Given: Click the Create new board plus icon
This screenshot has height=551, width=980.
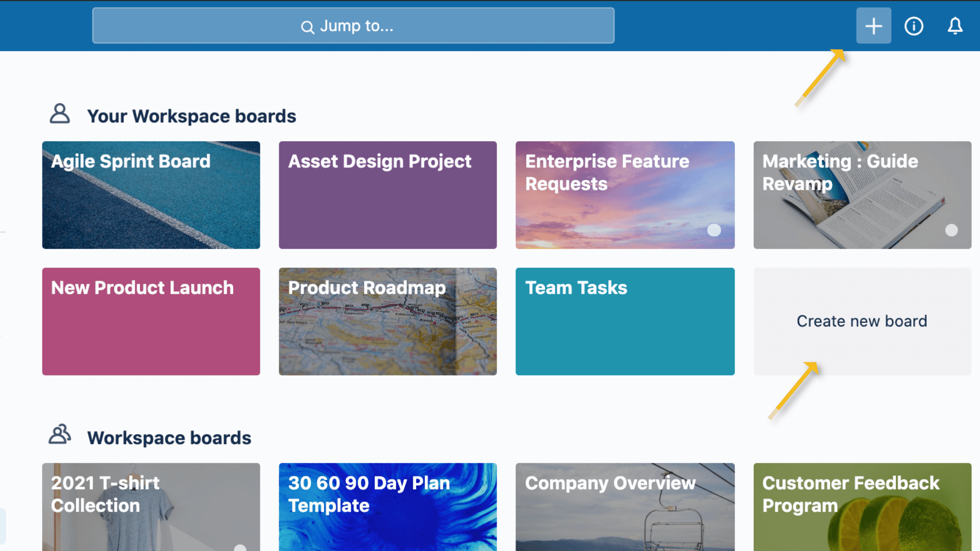Looking at the screenshot, I should point(874,26).
